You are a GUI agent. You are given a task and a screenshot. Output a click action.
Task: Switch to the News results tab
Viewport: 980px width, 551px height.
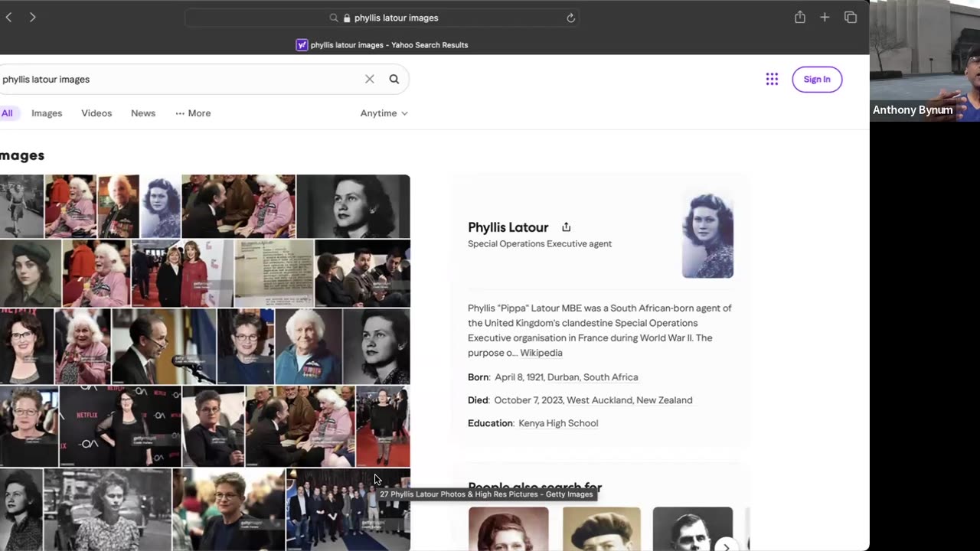pyautogui.click(x=143, y=113)
